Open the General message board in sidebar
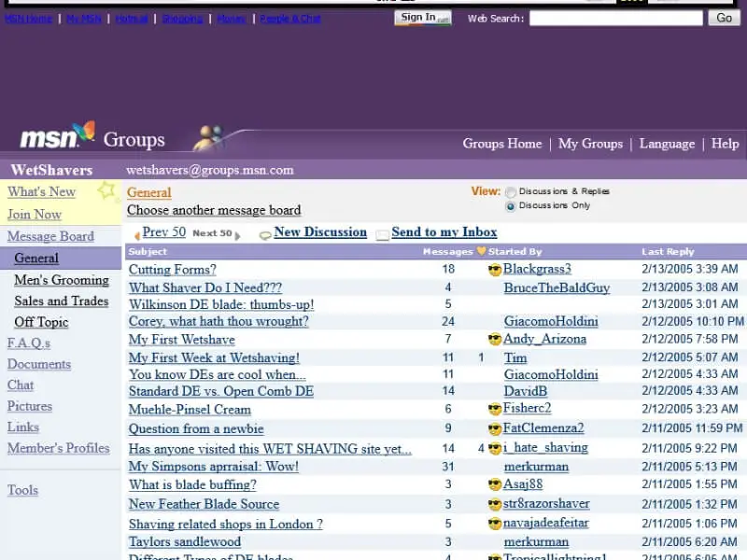The width and height of the screenshot is (747, 560). click(36, 259)
